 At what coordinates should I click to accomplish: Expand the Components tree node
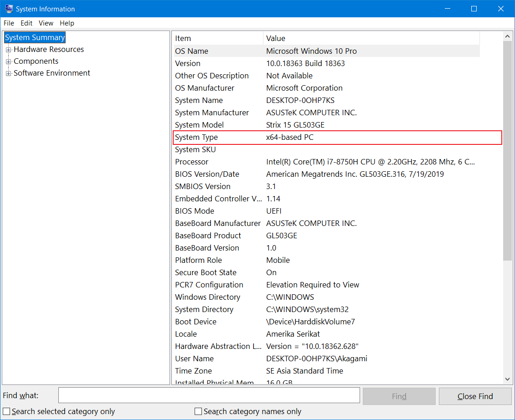tap(8, 61)
